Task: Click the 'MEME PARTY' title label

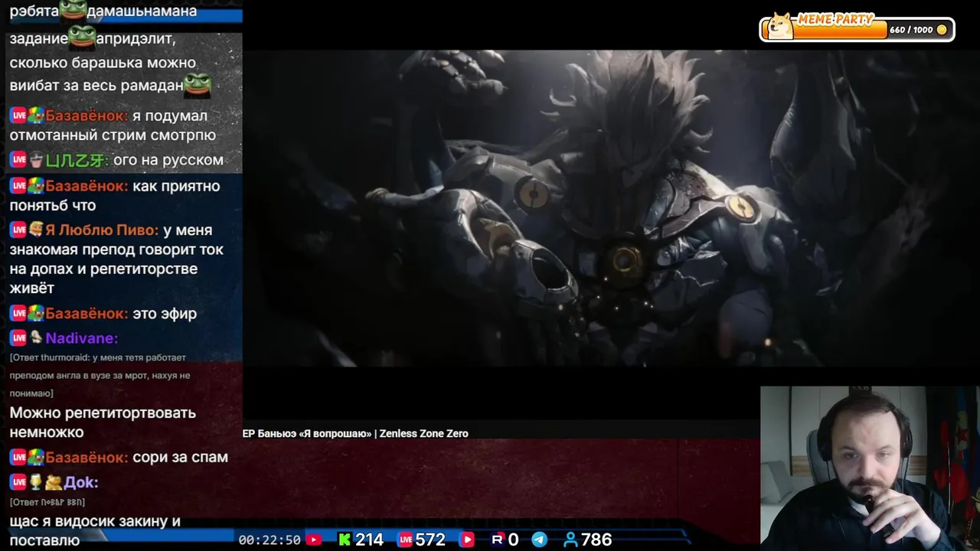Action: point(835,20)
